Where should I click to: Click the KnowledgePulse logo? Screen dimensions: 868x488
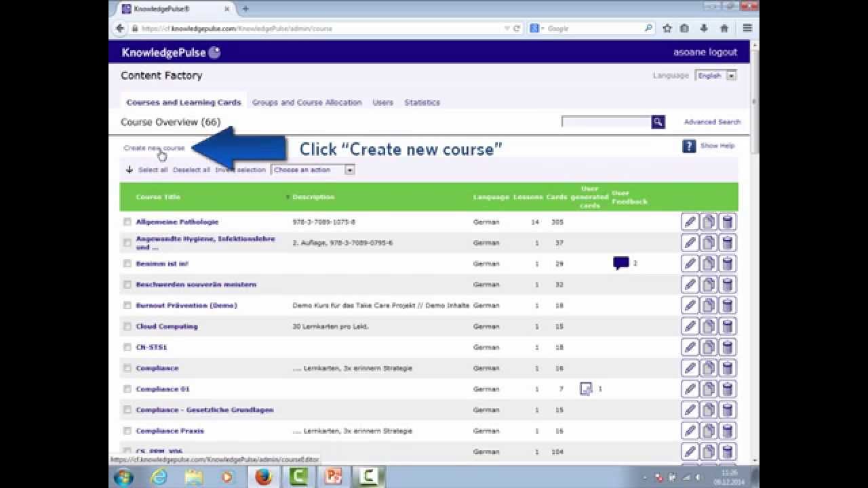pyautogui.click(x=171, y=52)
